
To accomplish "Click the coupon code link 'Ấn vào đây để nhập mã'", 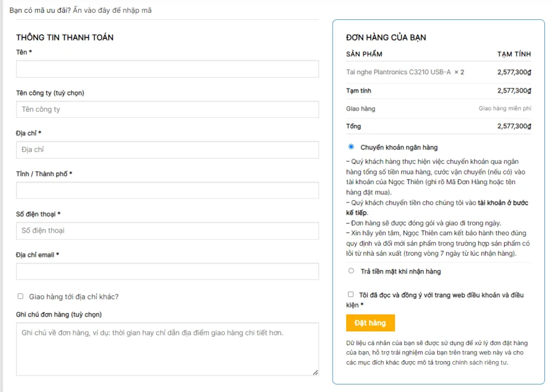I will [112, 10].
